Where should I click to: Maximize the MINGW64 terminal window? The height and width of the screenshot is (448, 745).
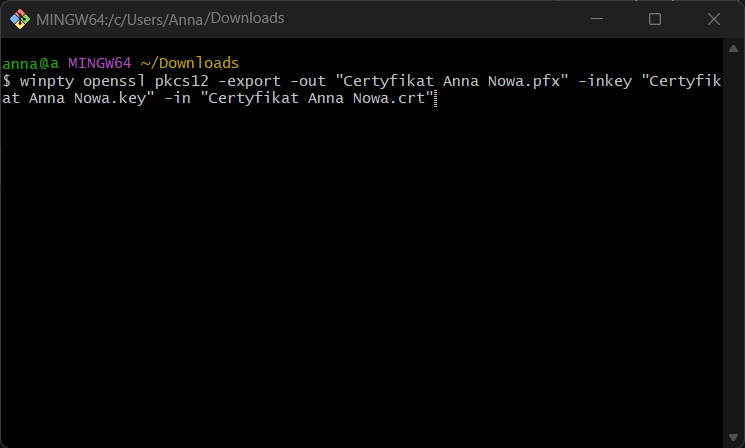point(655,19)
